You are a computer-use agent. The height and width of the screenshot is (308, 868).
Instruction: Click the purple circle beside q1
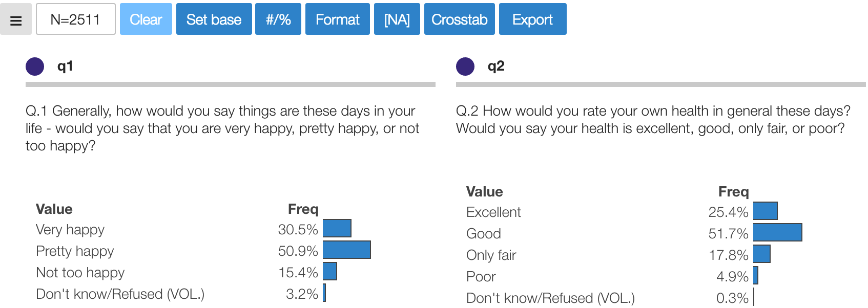pyautogui.click(x=35, y=67)
